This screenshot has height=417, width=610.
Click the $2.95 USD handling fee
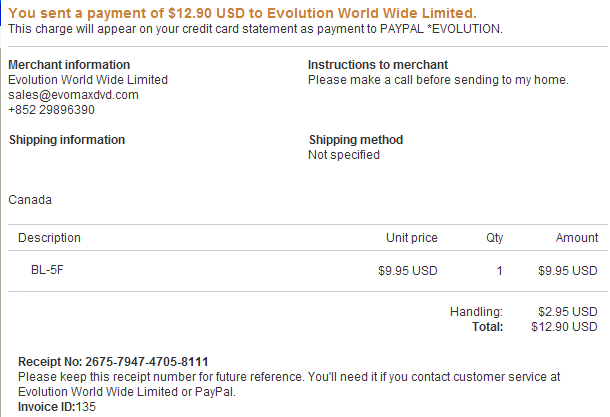(567, 313)
